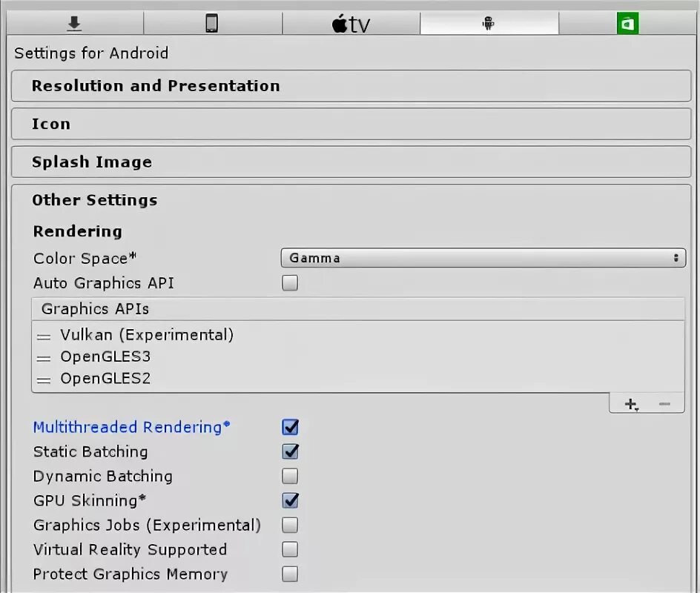Enable the Auto Graphics API checkbox
This screenshot has width=700, height=593.
tap(290, 283)
